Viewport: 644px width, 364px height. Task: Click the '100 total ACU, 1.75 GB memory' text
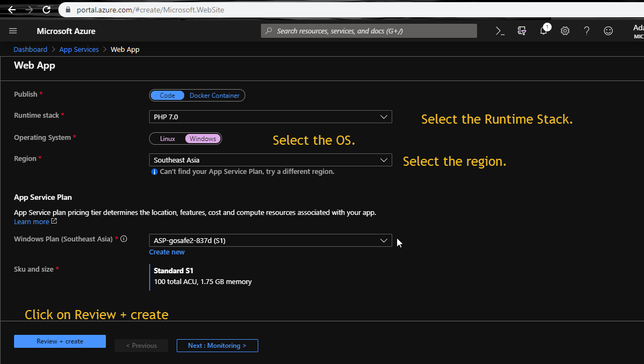click(x=203, y=281)
